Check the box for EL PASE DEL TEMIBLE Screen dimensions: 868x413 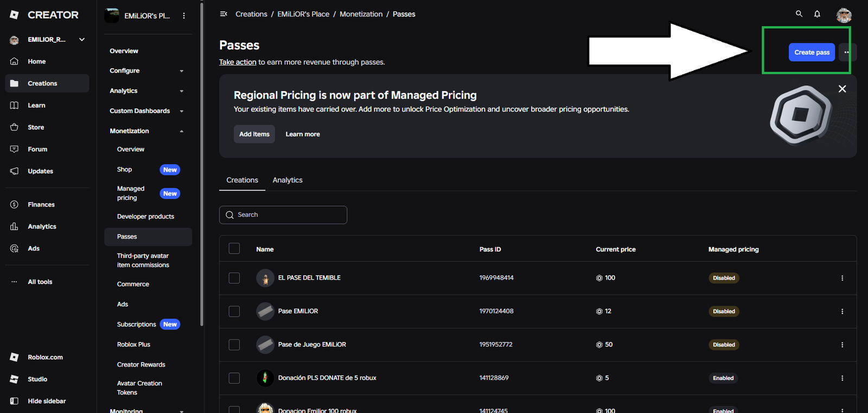pyautogui.click(x=234, y=278)
